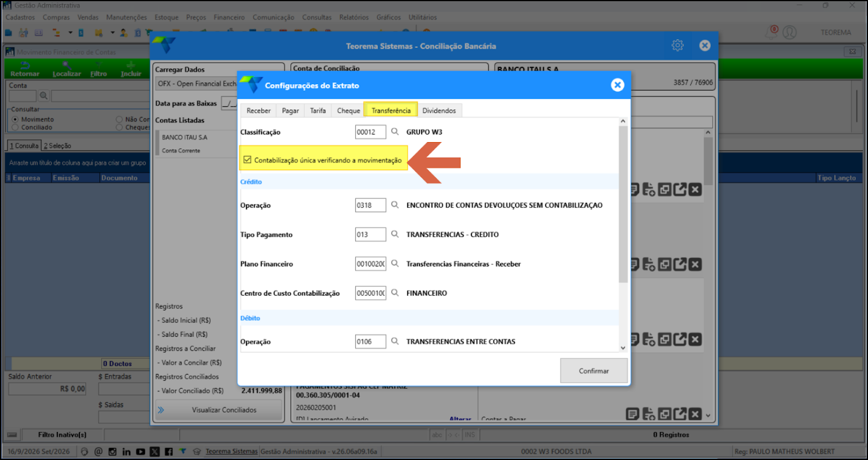Select the Transferência tab
868x460 pixels.
(x=391, y=110)
